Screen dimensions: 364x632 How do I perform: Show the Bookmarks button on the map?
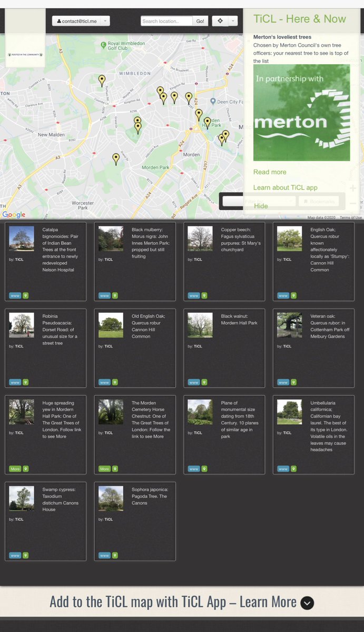tap(319, 201)
